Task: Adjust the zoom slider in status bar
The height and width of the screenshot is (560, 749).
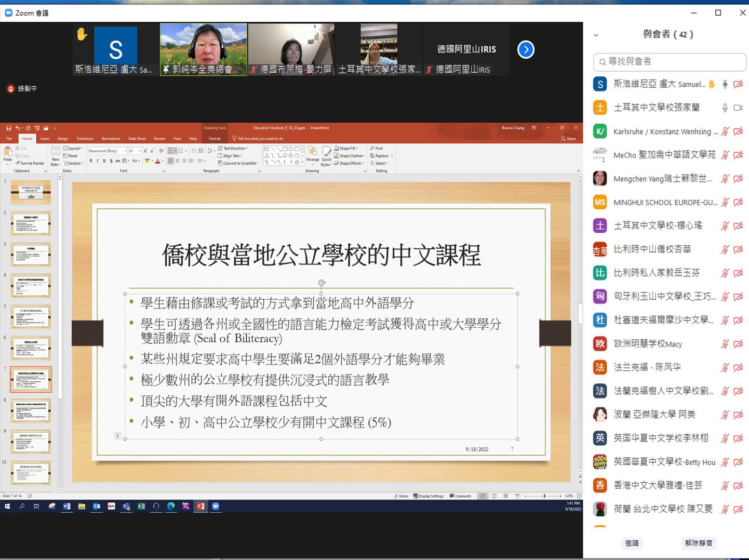Action: click(x=544, y=496)
